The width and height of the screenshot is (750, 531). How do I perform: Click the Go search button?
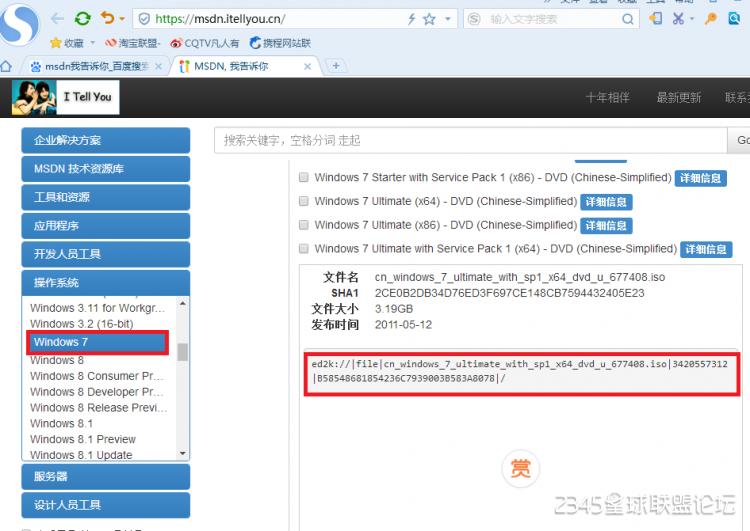pos(740,140)
